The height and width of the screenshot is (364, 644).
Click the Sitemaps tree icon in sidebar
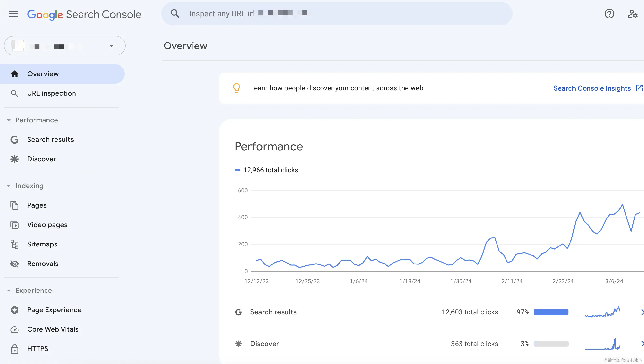pyautogui.click(x=15, y=244)
